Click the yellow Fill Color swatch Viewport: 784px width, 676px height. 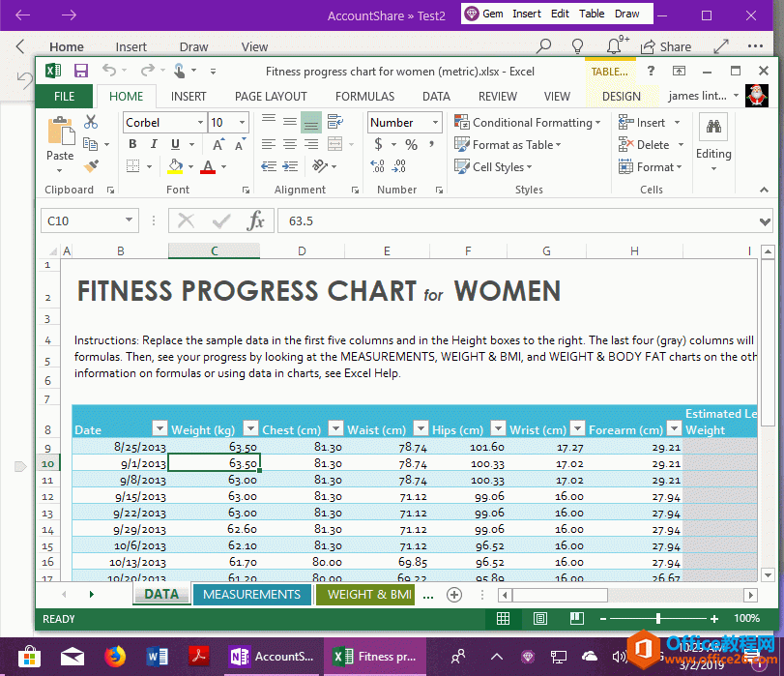click(175, 166)
